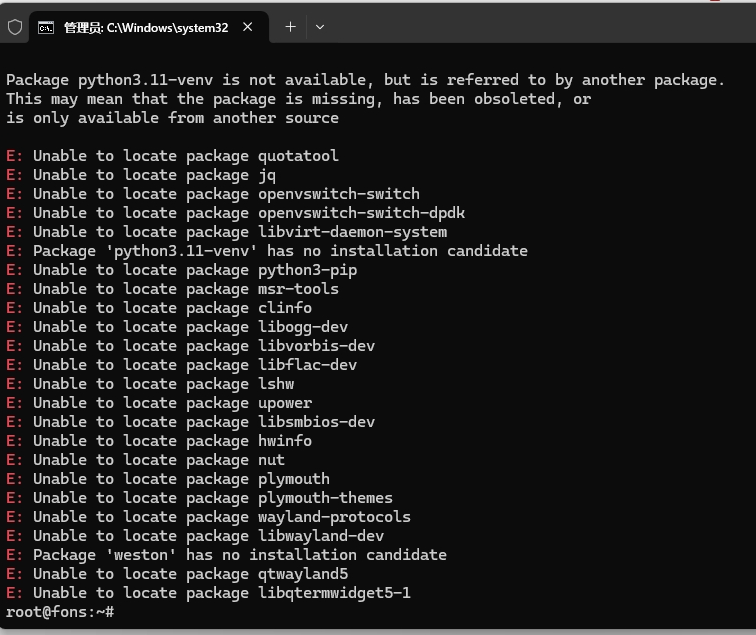
Task: Click the command prompt icon on the tab
Action: tap(46, 27)
